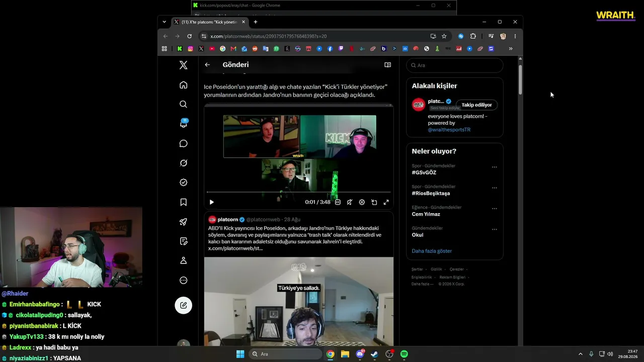Enter fullscreen for the video

(386, 202)
